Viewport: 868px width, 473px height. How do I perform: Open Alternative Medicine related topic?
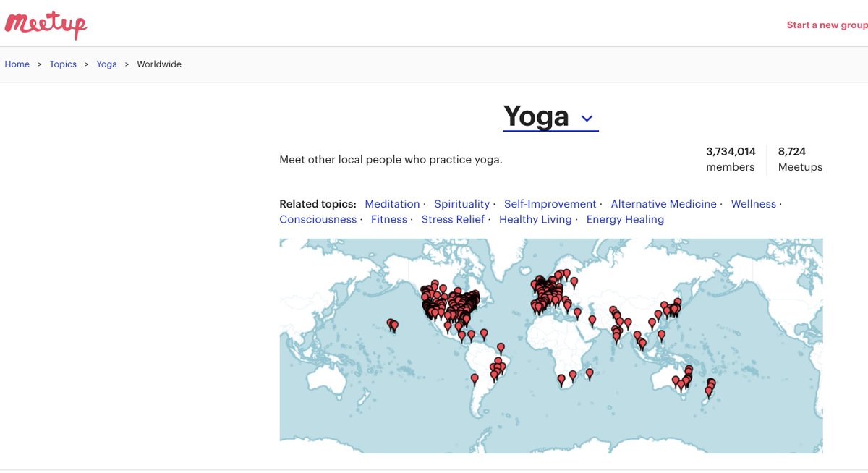click(x=663, y=204)
